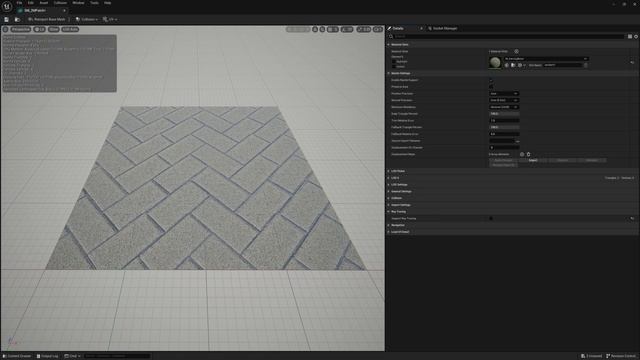Open the viewport Show options button
This screenshot has height=360, width=640.
[x=53, y=29]
